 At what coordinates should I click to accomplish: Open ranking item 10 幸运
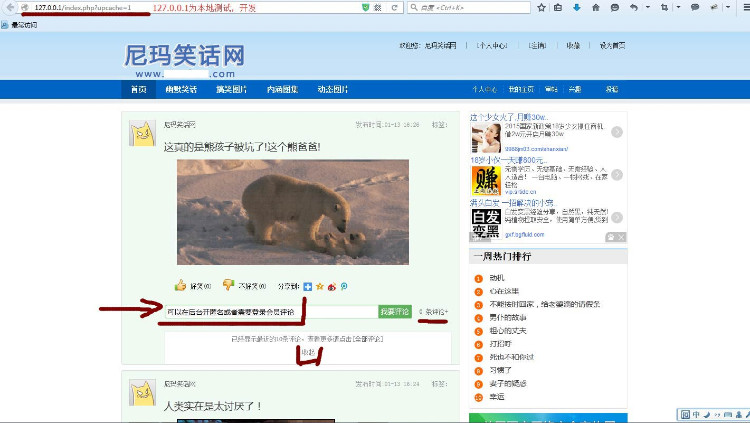497,397
